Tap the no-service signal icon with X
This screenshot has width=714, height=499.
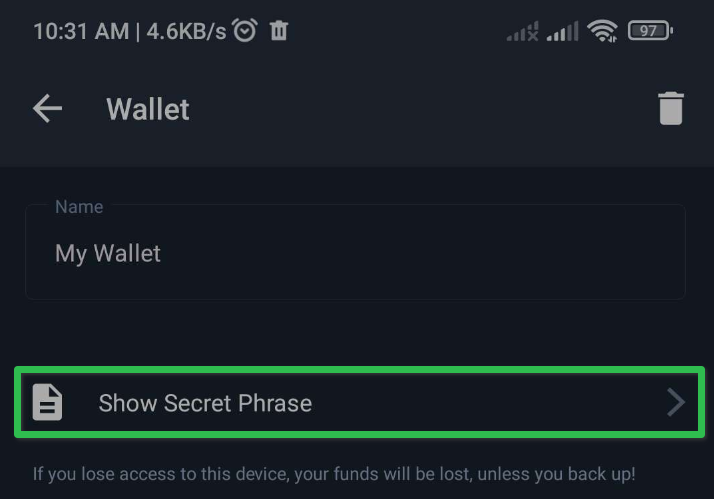523,31
